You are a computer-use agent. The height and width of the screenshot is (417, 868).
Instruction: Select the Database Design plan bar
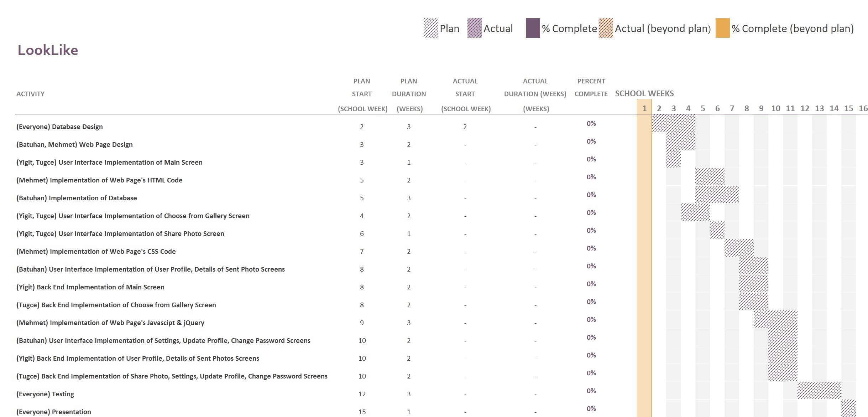click(673, 123)
